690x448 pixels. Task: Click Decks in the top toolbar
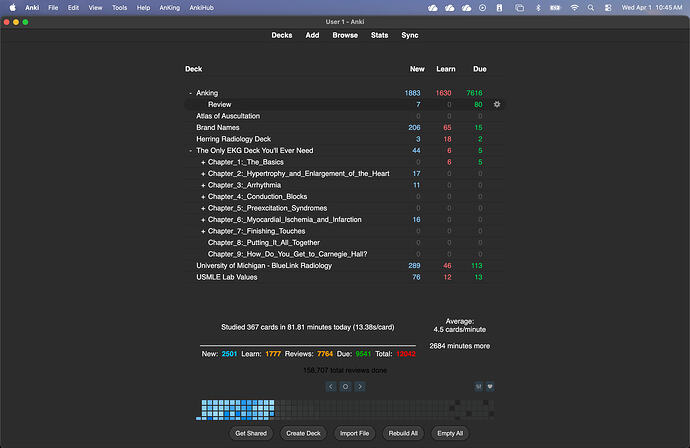pyautogui.click(x=282, y=35)
